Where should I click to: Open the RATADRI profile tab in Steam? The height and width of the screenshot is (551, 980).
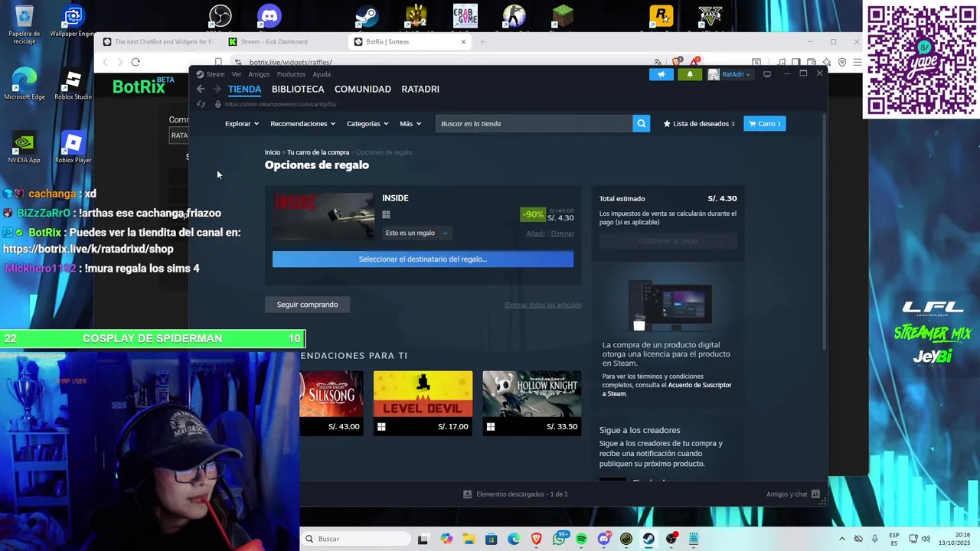tap(420, 89)
